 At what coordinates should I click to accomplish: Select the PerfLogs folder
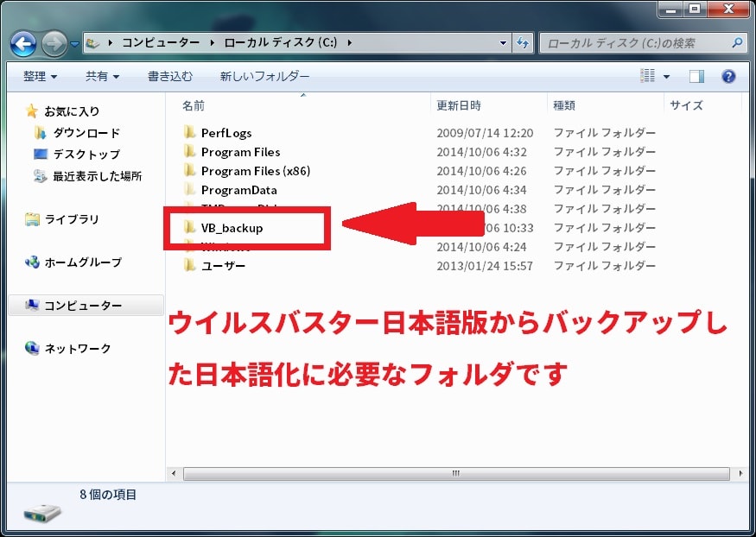pos(226,133)
